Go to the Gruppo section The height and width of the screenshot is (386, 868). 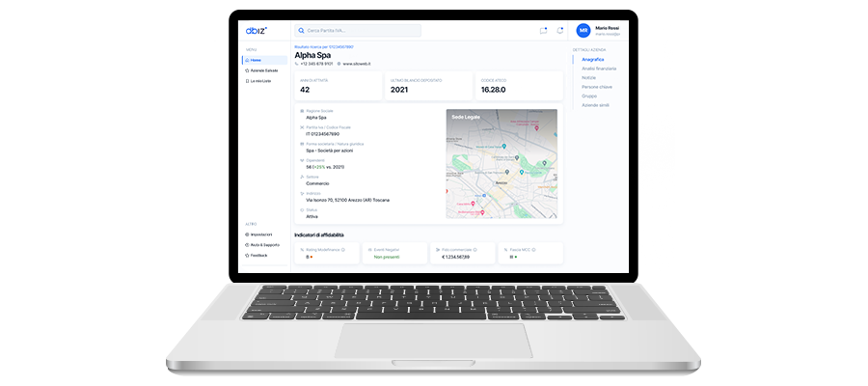point(589,96)
